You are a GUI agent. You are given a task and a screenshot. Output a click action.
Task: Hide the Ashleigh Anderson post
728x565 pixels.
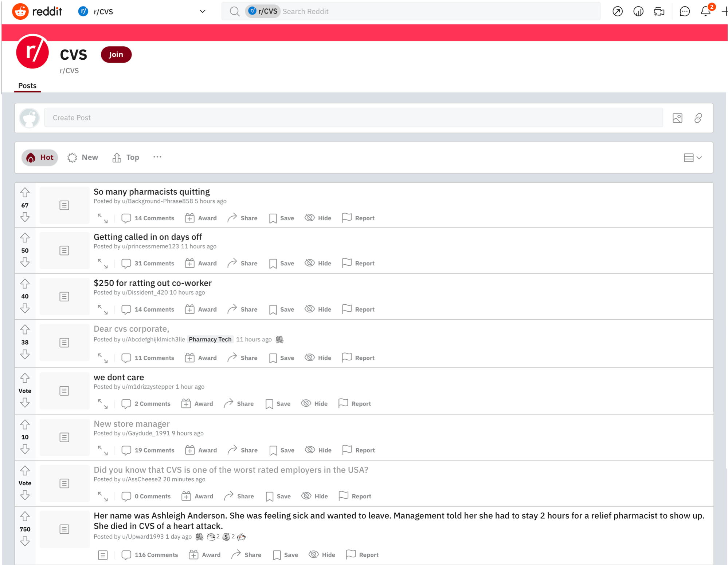point(322,555)
